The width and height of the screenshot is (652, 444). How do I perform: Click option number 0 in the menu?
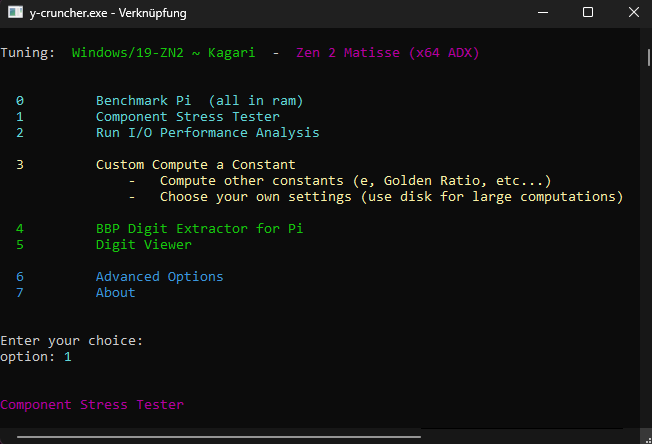pyautogui.click(x=20, y=101)
